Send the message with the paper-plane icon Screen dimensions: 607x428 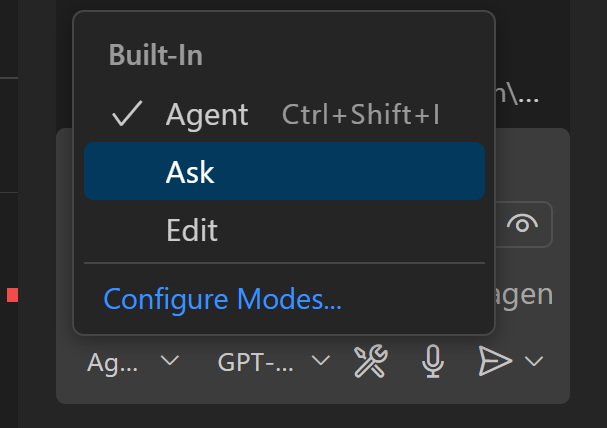tap(495, 361)
